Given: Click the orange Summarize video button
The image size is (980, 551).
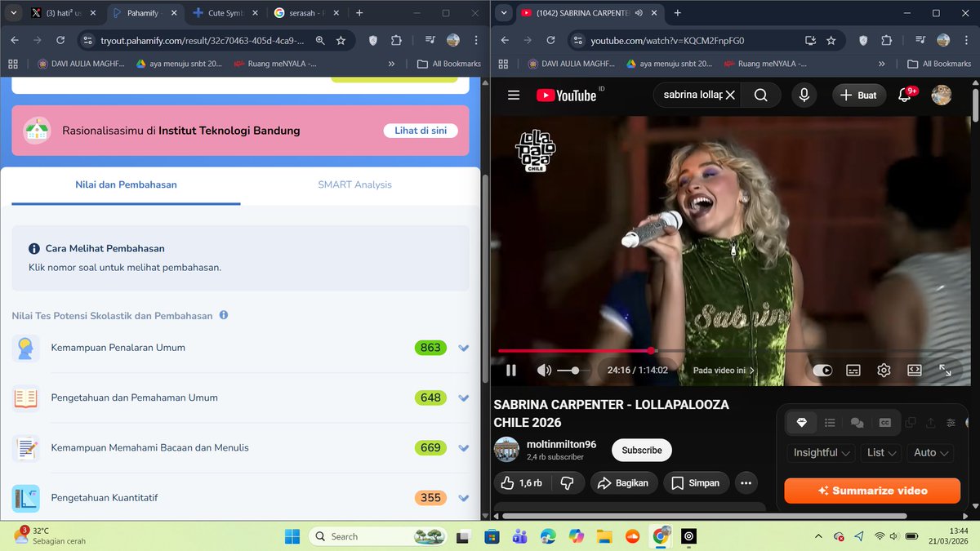Looking at the screenshot, I should [x=872, y=491].
